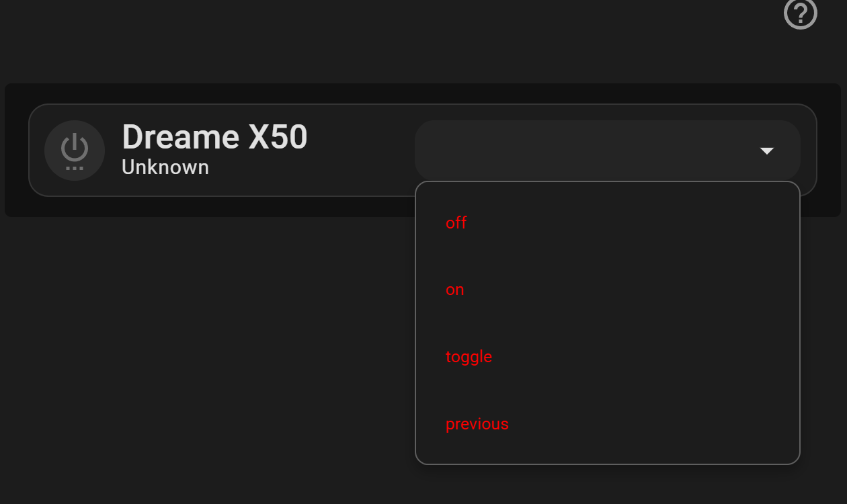The height and width of the screenshot is (504, 847).
Task: Click the white caret arrow icon
Action: click(x=767, y=151)
